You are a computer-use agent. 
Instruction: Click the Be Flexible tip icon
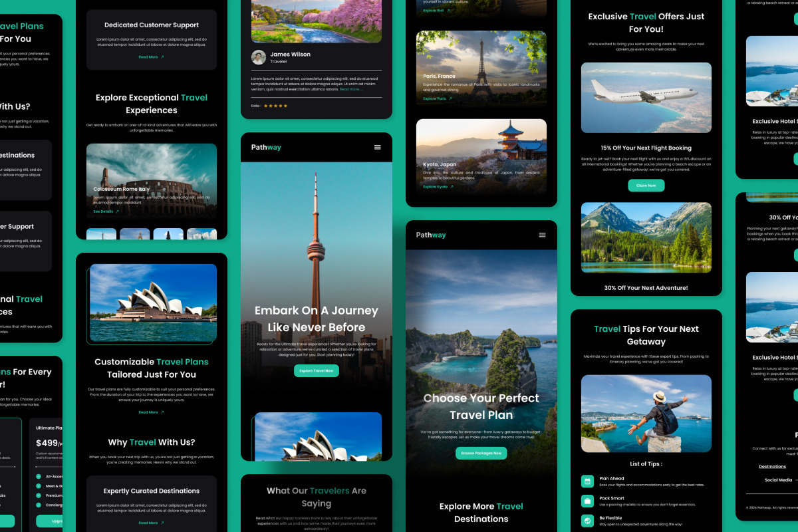click(587, 521)
